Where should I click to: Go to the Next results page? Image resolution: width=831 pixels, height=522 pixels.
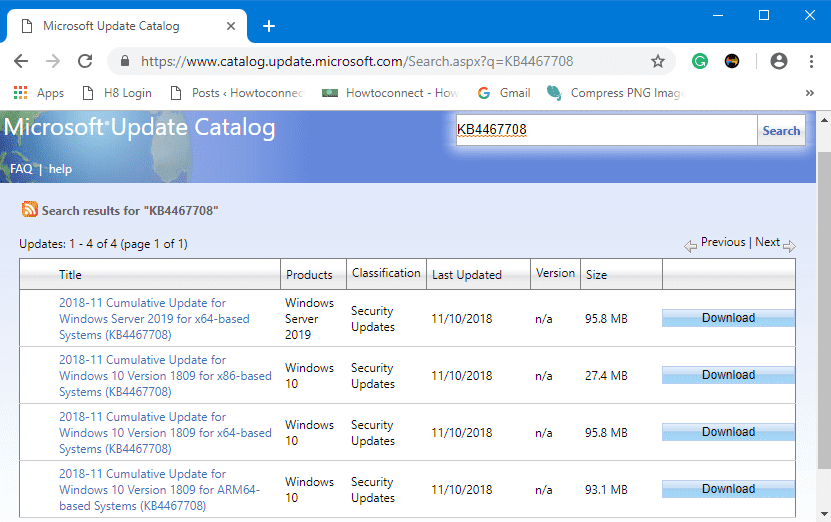point(767,242)
